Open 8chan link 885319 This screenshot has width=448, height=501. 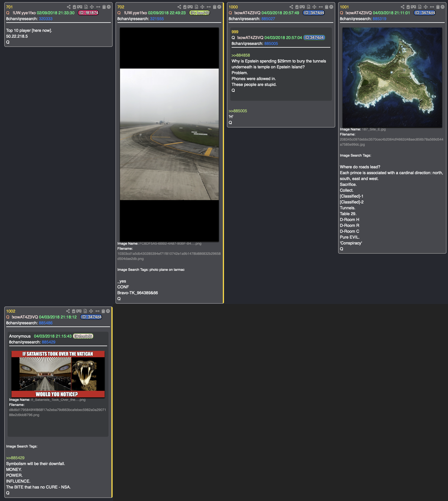(379, 19)
